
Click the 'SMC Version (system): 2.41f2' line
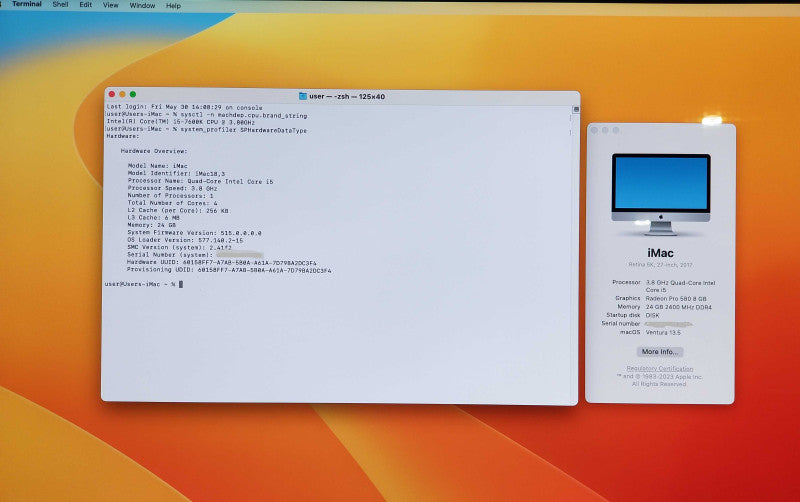[180, 247]
